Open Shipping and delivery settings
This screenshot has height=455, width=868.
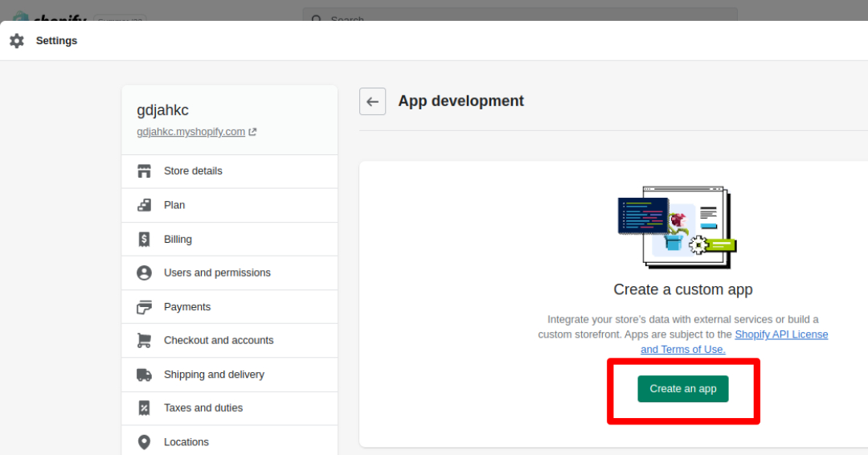(x=230, y=375)
